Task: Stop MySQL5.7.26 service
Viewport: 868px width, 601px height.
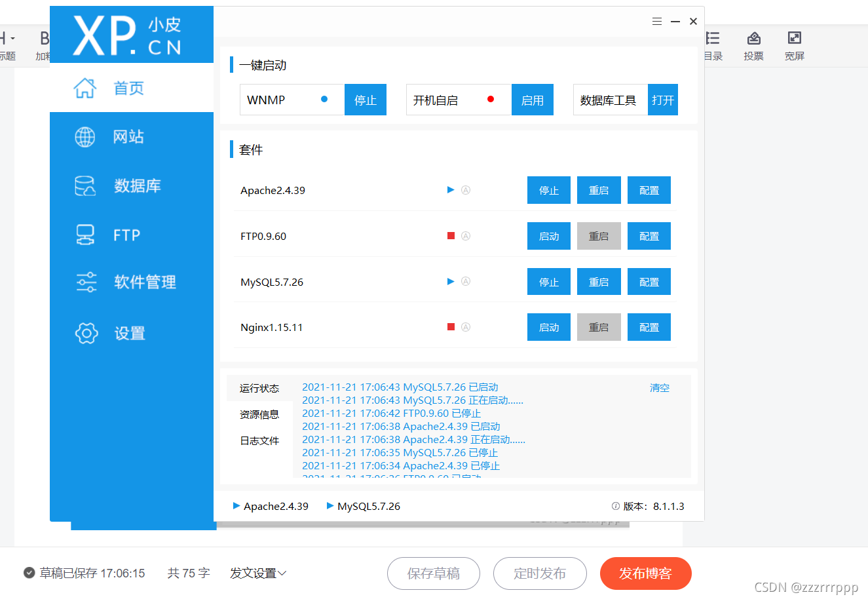Action: (549, 282)
